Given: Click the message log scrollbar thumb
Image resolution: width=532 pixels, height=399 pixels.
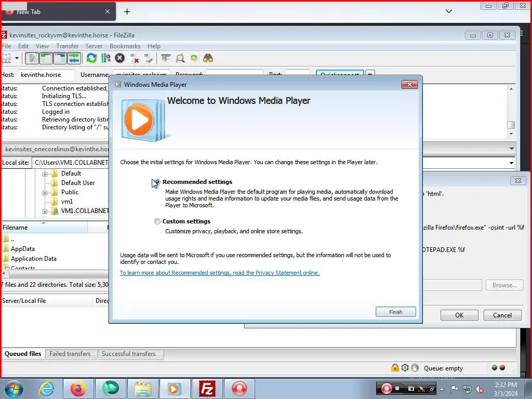Looking at the screenshot, I should pos(511,125).
